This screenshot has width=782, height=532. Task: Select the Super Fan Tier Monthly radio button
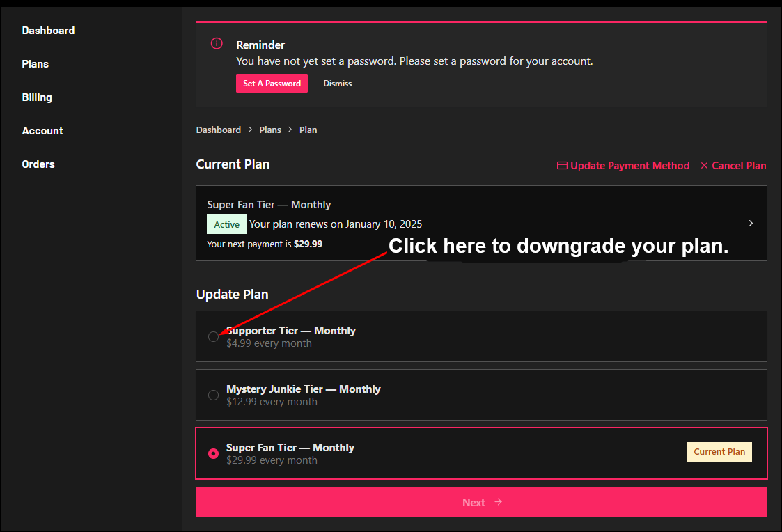coord(214,453)
